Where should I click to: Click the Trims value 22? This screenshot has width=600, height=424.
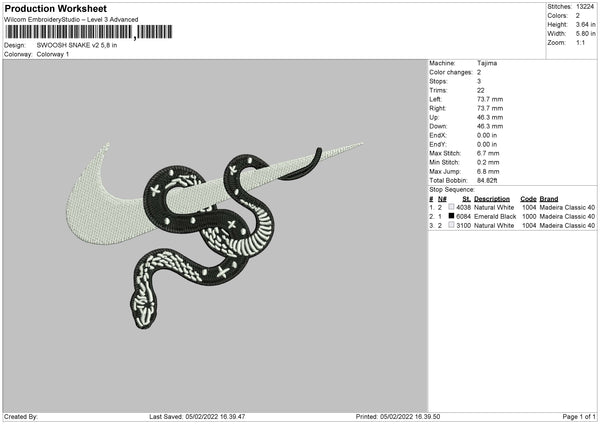(x=481, y=90)
